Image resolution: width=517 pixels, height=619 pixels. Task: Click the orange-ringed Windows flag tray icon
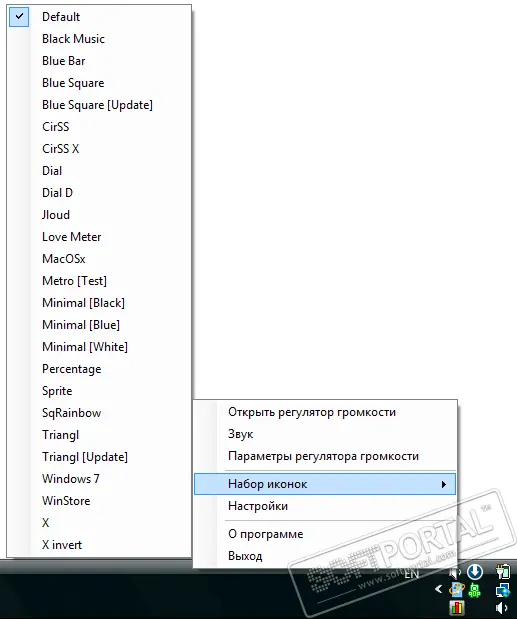(457, 590)
